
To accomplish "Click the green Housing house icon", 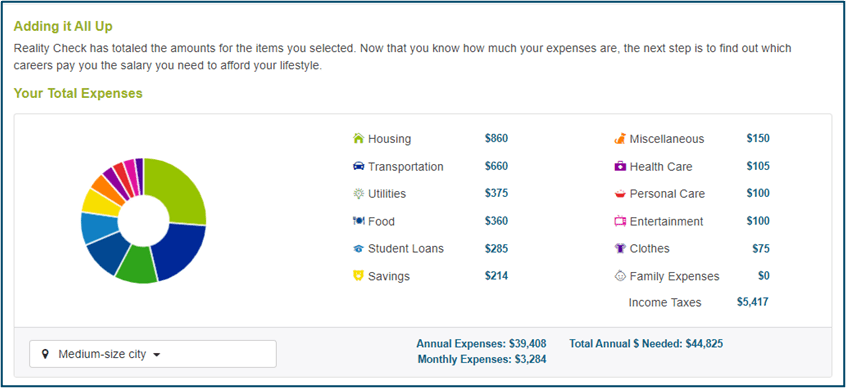I will (x=358, y=139).
